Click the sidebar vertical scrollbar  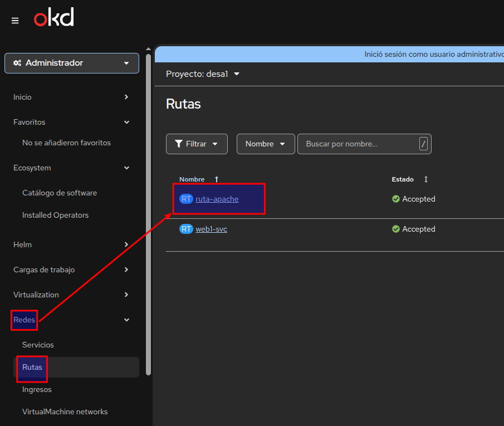[148, 212]
